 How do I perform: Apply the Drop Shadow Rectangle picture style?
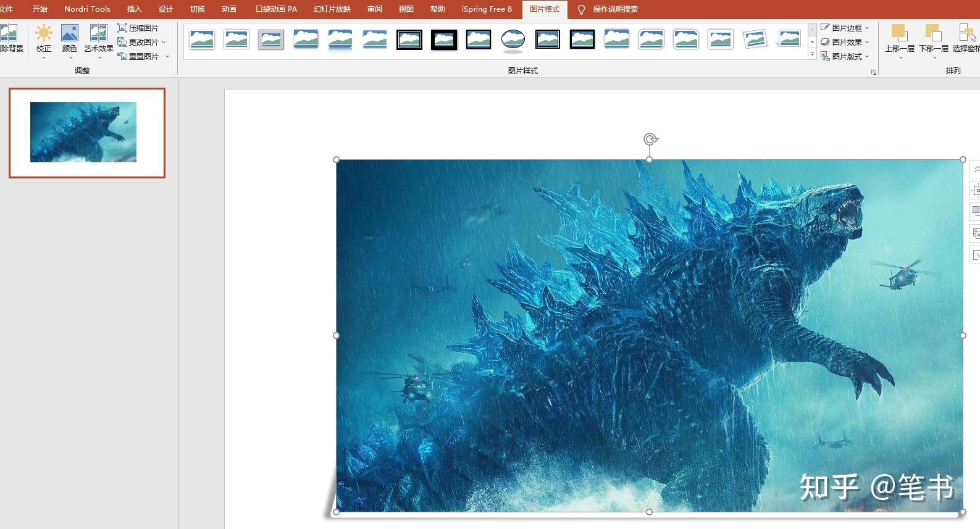tap(306, 40)
